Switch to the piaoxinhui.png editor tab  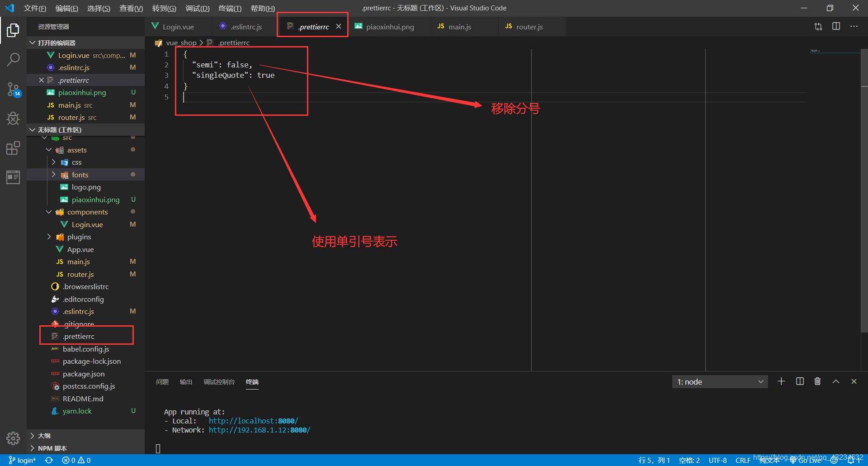[390, 27]
